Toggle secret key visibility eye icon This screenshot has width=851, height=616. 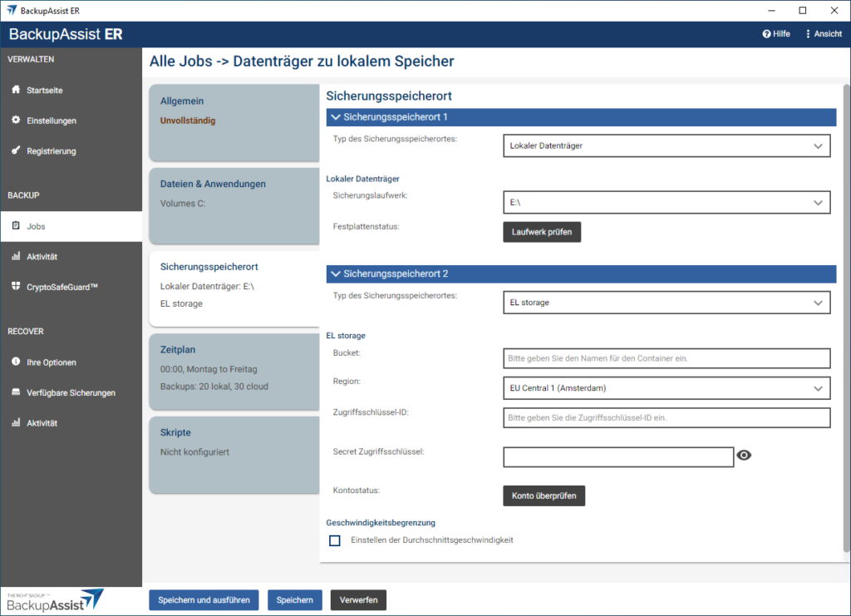[744, 455]
